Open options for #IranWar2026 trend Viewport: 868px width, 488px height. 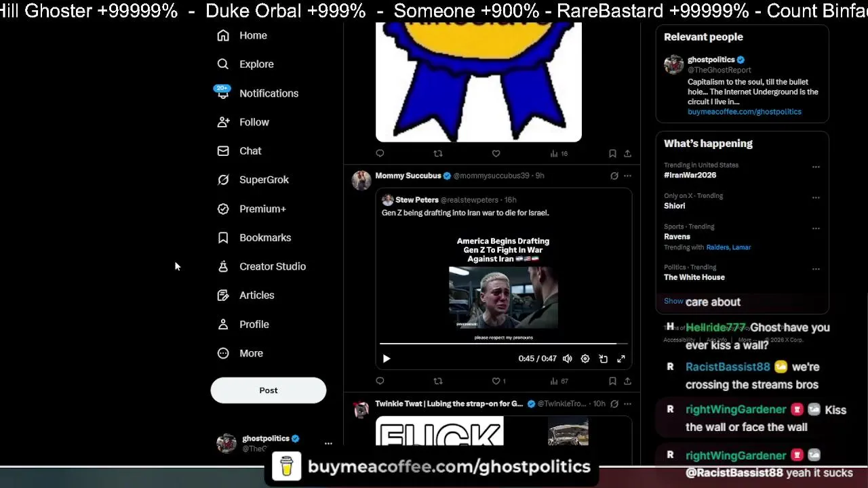click(816, 167)
